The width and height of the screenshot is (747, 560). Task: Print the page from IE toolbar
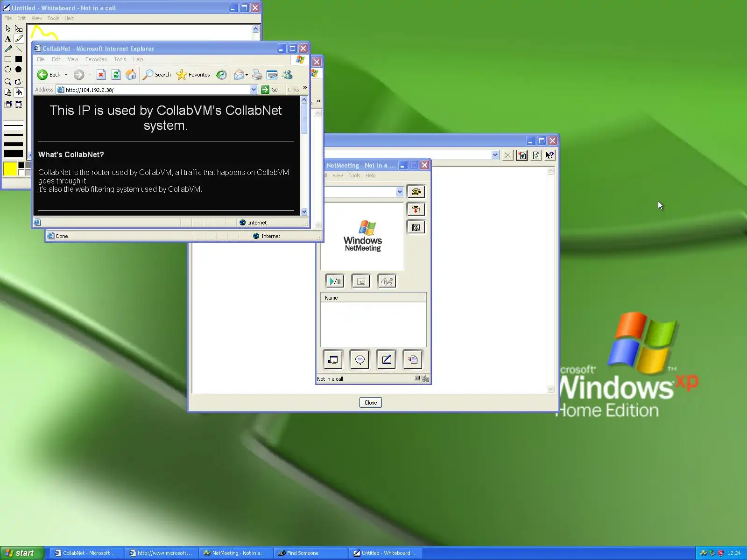pos(257,75)
